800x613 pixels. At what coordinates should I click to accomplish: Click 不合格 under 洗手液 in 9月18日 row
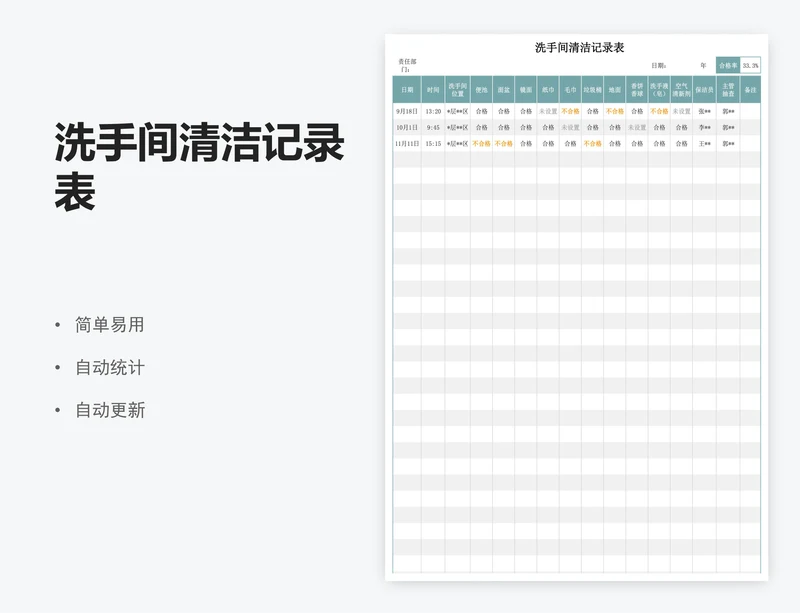point(659,111)
